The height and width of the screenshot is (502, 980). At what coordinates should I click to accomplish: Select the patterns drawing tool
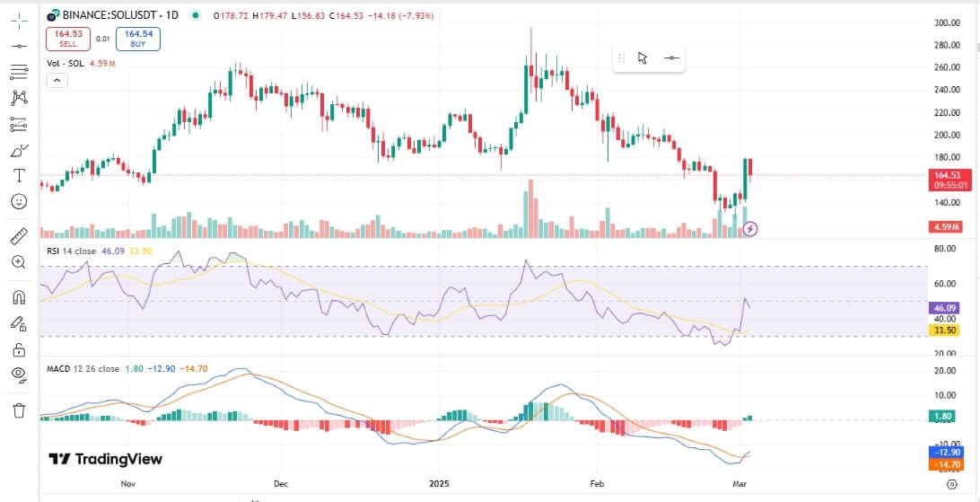point(19,98)
